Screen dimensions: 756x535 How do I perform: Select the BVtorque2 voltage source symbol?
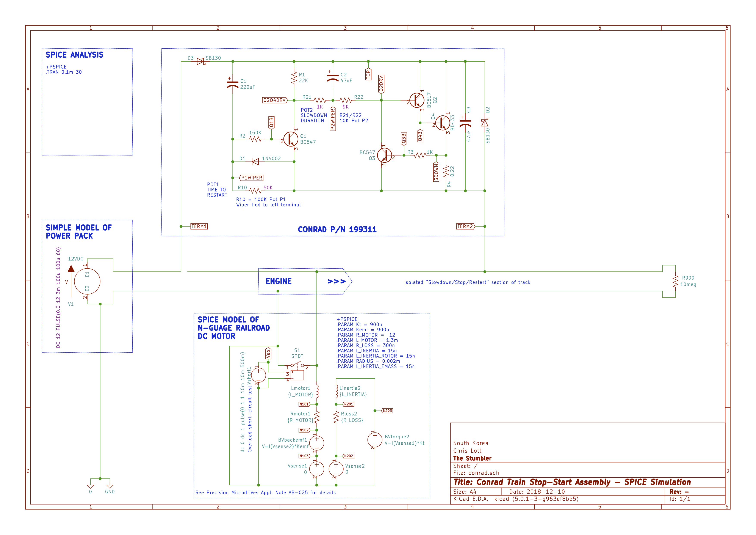coord(375,439)
